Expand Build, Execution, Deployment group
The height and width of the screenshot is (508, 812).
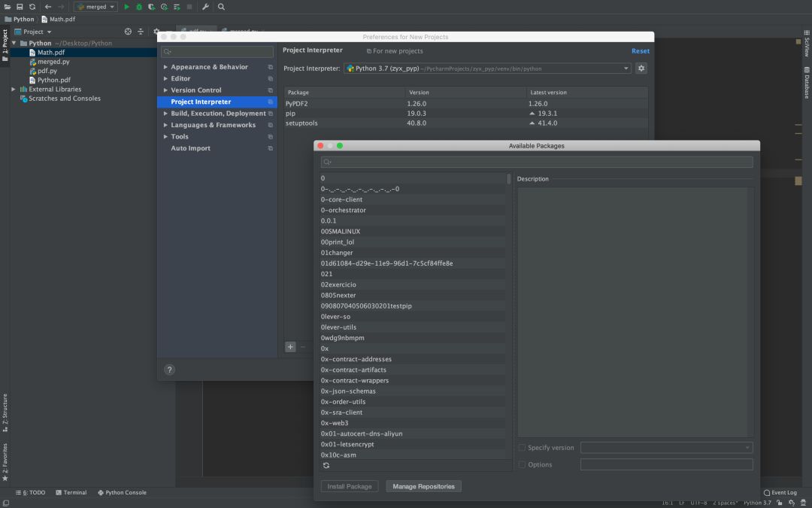pos(165,113)
